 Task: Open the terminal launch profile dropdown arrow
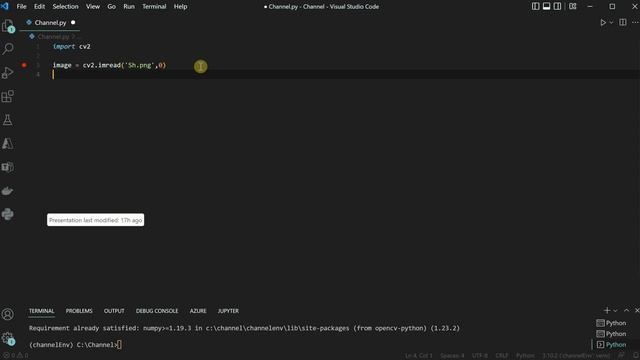click(x=616, y=311)
